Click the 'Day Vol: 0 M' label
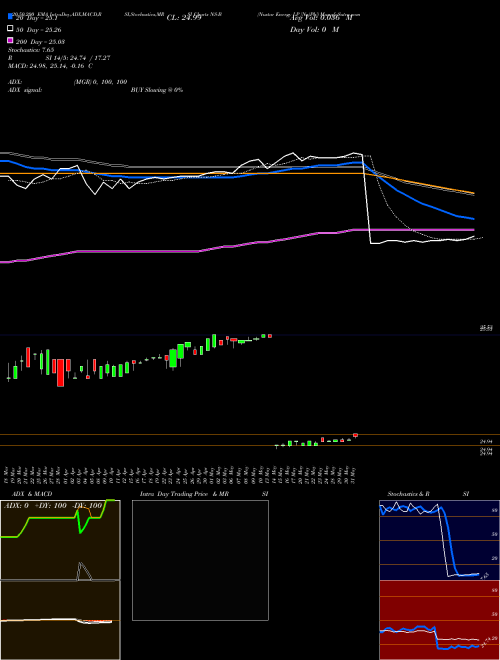 point(314,29)
